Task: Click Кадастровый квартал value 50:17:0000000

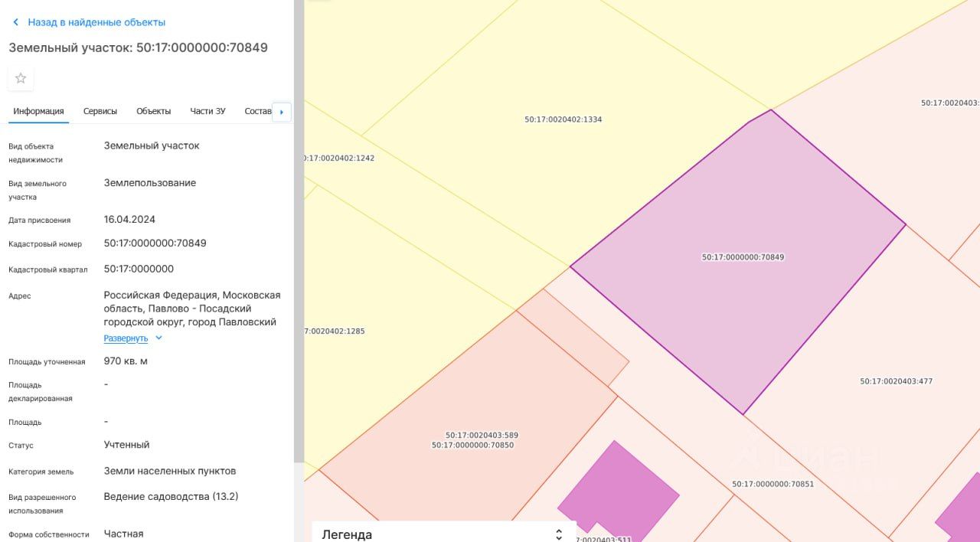Action: (x=139, y=269)
